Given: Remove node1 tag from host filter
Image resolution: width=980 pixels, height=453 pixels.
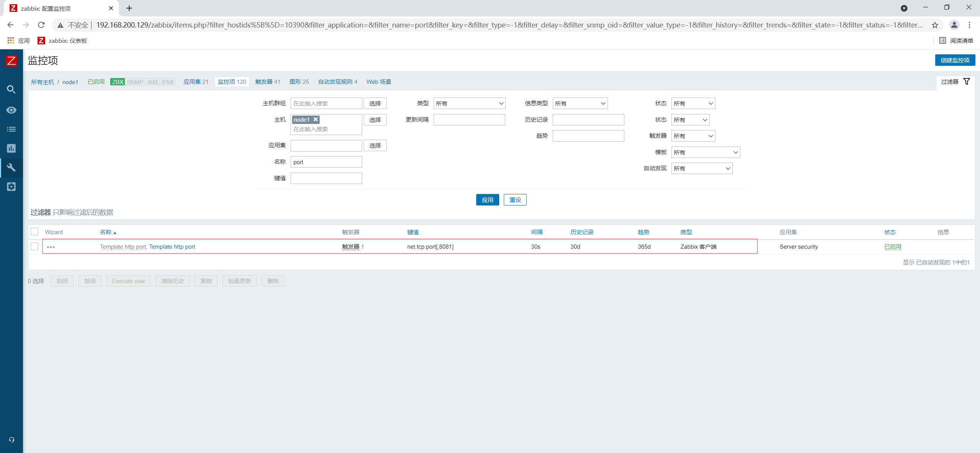Looking at the screenshot, I should pyautogui.click(x=315, y=119).
